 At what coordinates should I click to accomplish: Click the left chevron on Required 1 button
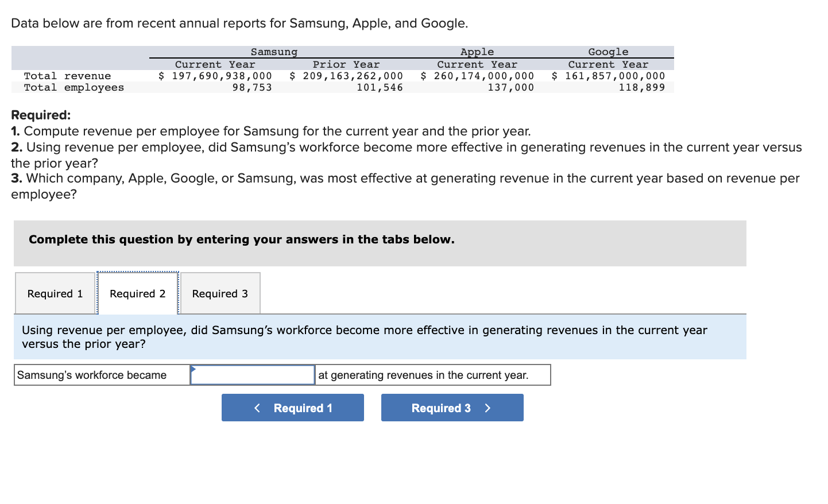[257, 408]
